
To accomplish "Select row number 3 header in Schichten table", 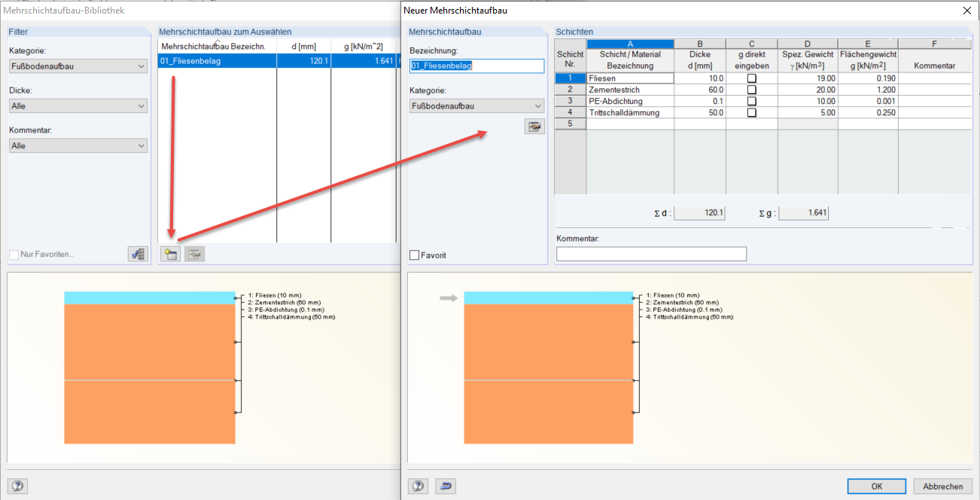I will (x=571, y=101).
